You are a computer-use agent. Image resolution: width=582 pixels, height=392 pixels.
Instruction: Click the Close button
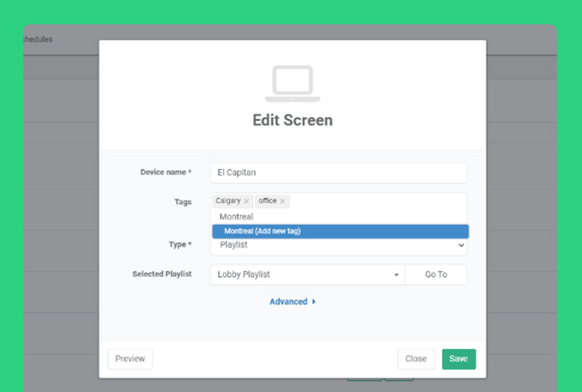[416, 359]
